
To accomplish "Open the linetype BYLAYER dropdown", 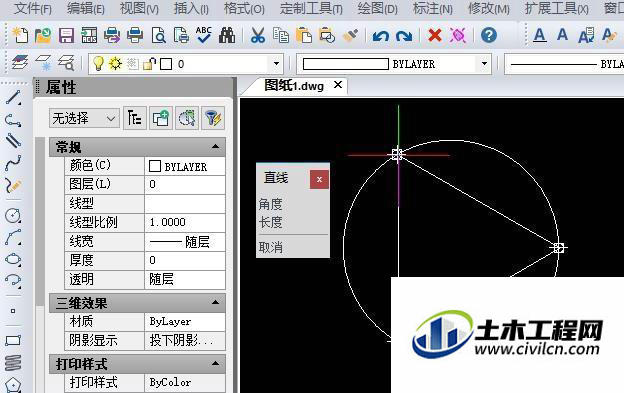I will (x=564, y=64).
